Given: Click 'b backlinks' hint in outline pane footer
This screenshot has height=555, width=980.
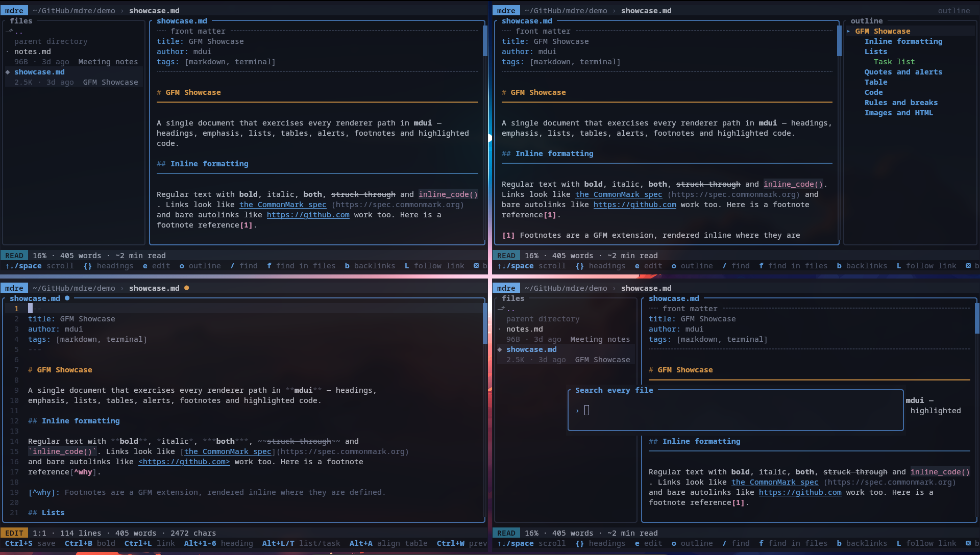Looking at the screenshot, I should (862, 266).
